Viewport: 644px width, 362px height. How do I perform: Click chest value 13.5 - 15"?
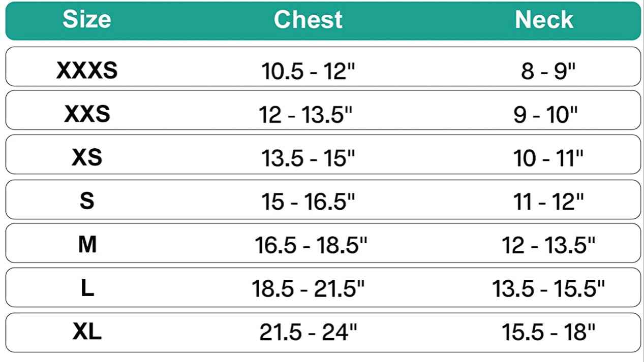coord(308,159)
